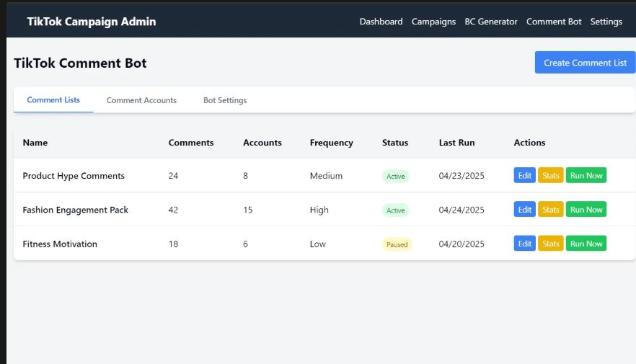This screenshot has height=364, width=636.
Task: Go to the Campaigns page
Action: 433,22
